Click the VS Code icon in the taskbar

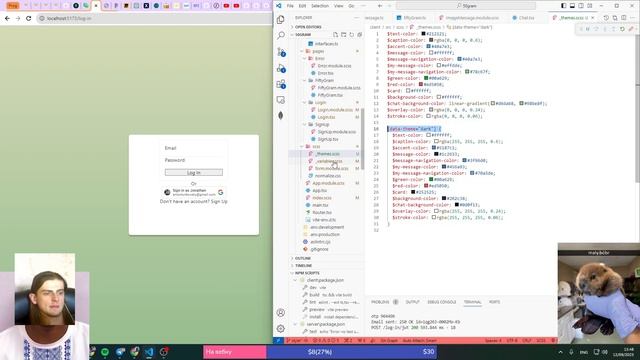[x=149, y=352]
